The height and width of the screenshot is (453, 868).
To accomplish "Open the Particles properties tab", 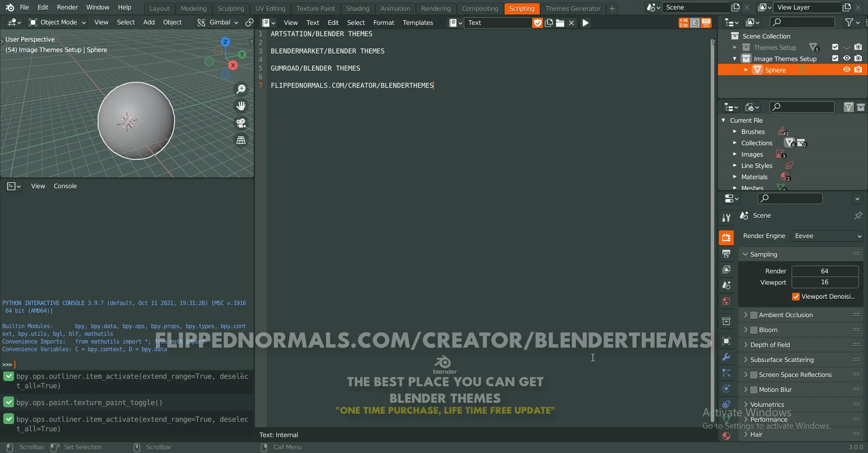I will (x=726, y=372).
